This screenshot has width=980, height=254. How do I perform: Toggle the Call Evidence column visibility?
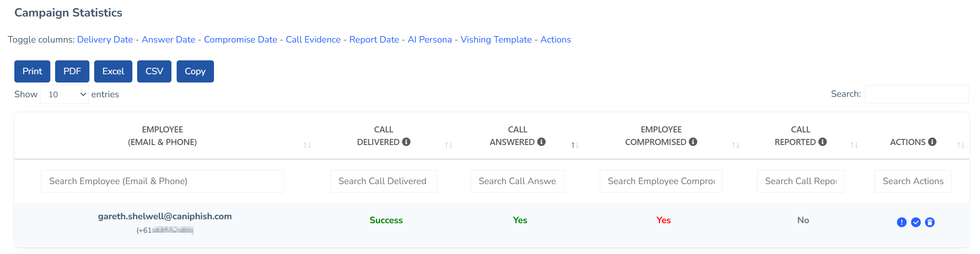click(x=313, y=40)
